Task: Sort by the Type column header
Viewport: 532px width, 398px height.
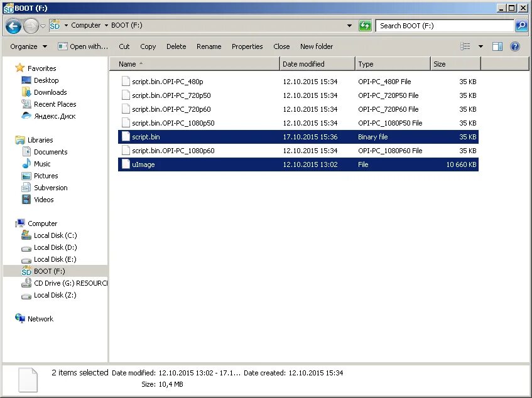Action: click(x=393, y=64)
